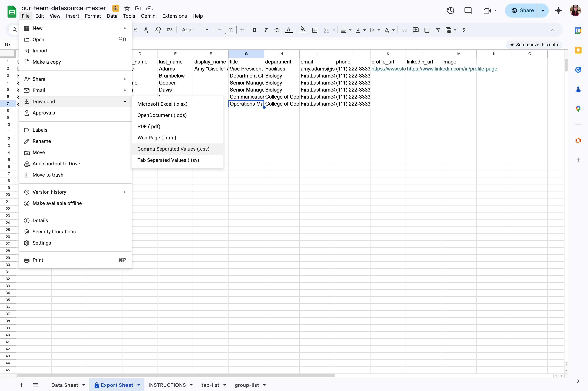
Task: Click the Insert chart icon
Action: point(427,30)
